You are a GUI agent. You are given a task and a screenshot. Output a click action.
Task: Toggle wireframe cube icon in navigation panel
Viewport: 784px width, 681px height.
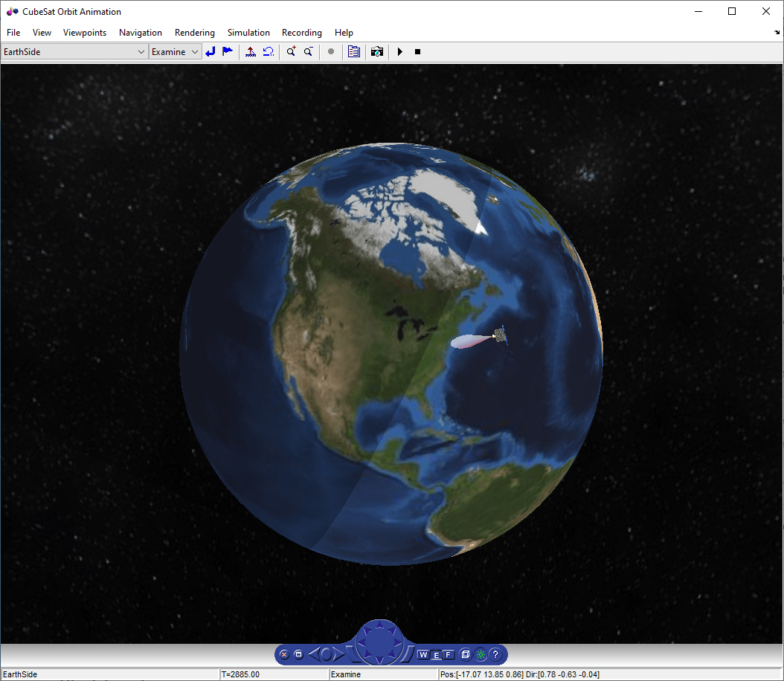tap(466, 654)
